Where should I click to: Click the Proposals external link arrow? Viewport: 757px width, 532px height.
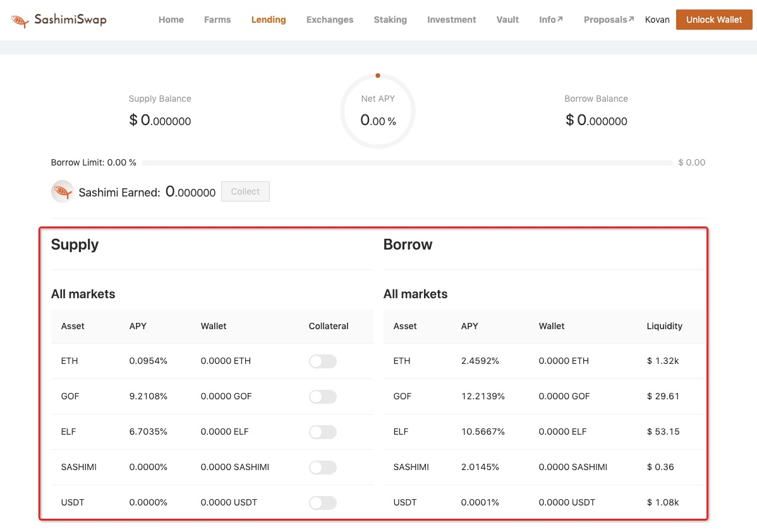pyautogui.click(x=631, y=20)
